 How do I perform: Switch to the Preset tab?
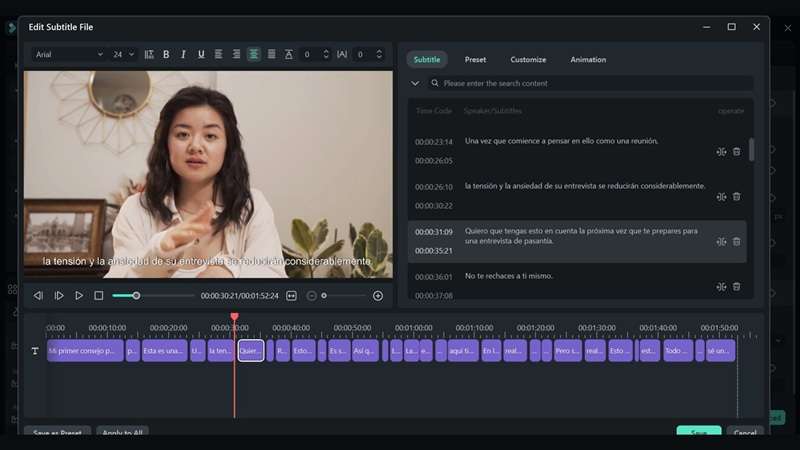[x=475, y=60]
